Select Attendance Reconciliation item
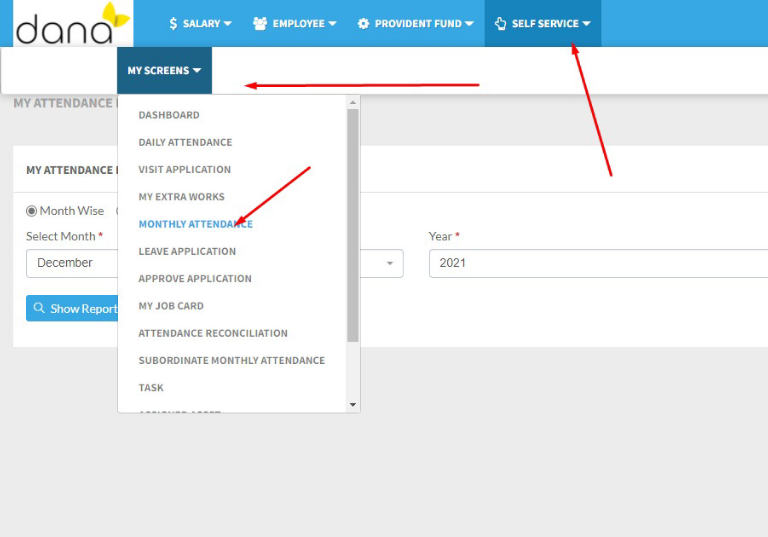The width and height of the screenshot is (768, 537). (x=213, y=333)
